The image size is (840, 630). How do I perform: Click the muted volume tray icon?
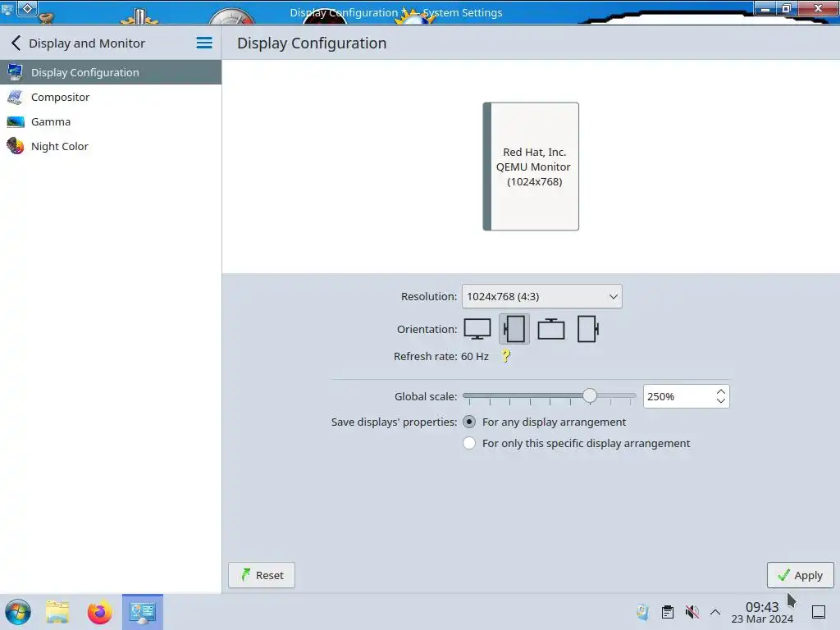coord(692,612)
